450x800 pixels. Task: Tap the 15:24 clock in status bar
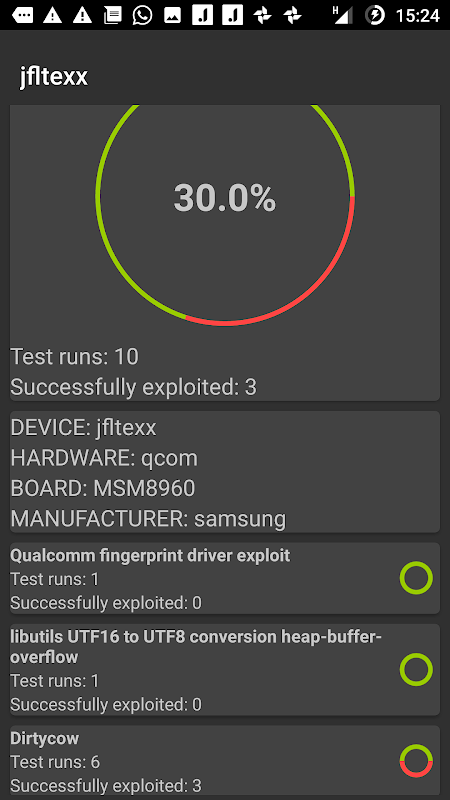417,16
